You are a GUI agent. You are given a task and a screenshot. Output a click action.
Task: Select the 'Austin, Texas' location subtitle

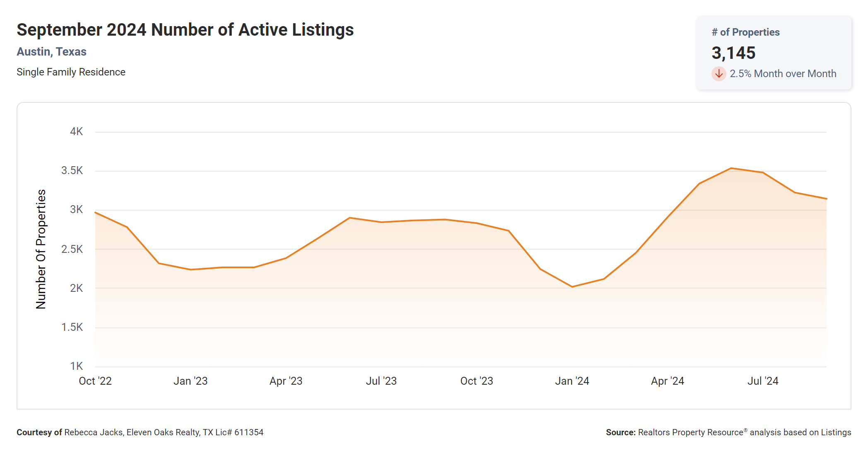[x=51, y=52]
